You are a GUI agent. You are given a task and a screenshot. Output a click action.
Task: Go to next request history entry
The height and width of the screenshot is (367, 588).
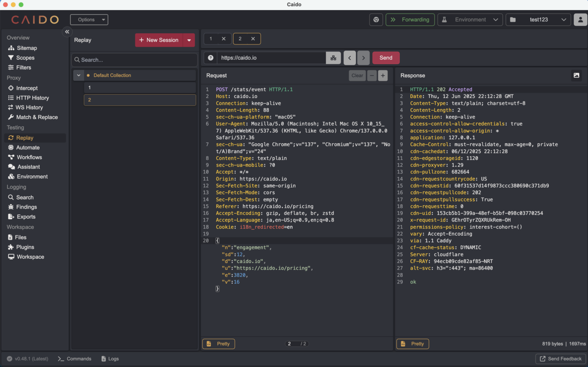coord(363,58)
